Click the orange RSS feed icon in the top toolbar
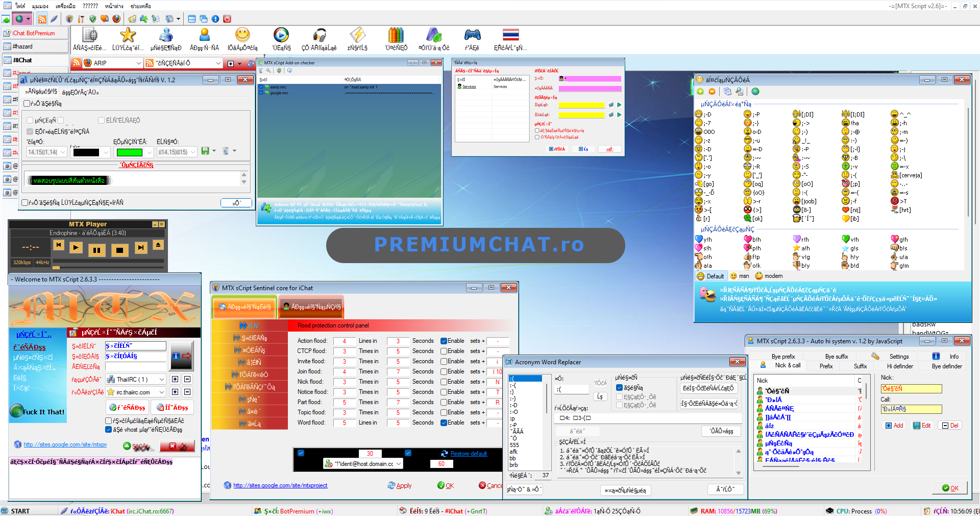 pyautogui.click(x=42, y=19)
